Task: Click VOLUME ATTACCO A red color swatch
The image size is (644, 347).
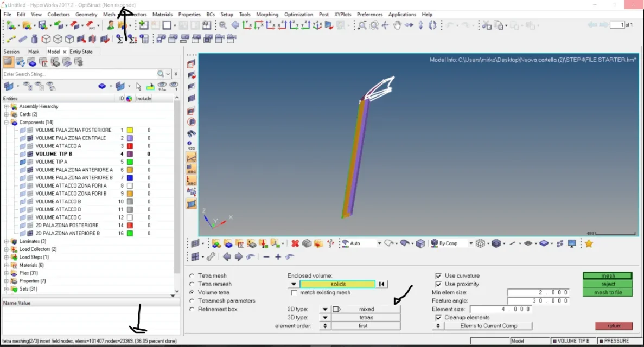Action: [130, 146]
